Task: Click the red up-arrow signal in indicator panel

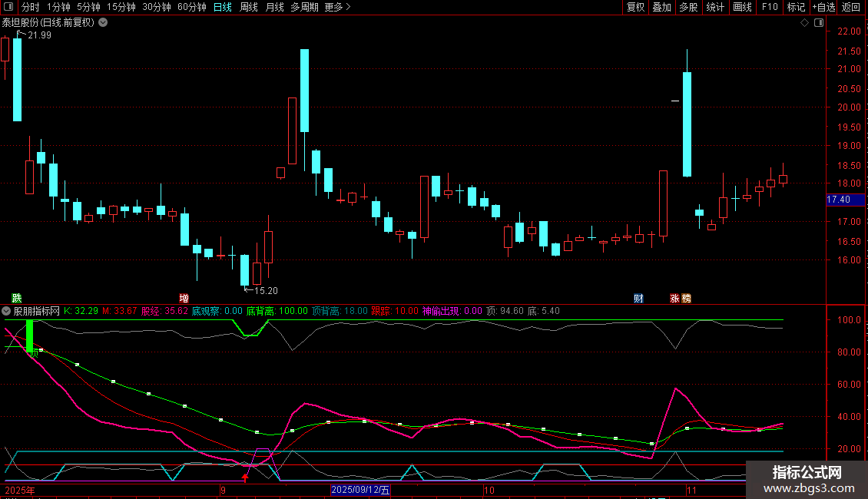Action: coord(245,478)
